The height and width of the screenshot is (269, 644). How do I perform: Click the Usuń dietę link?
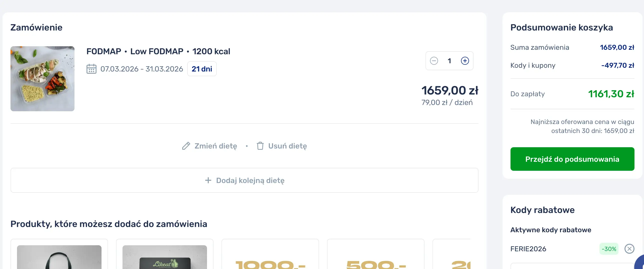(287, 146)
